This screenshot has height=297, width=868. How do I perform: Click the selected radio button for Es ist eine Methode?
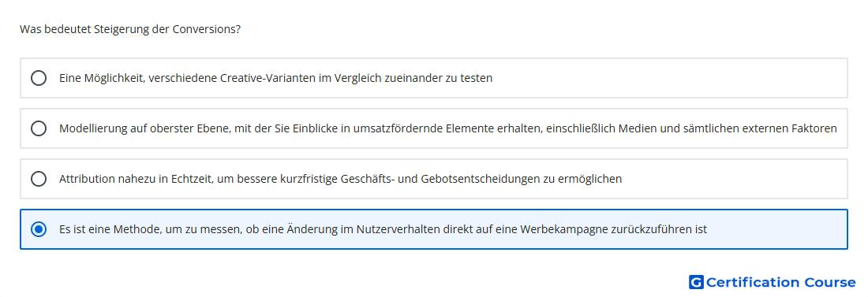[x=39, y=229]
